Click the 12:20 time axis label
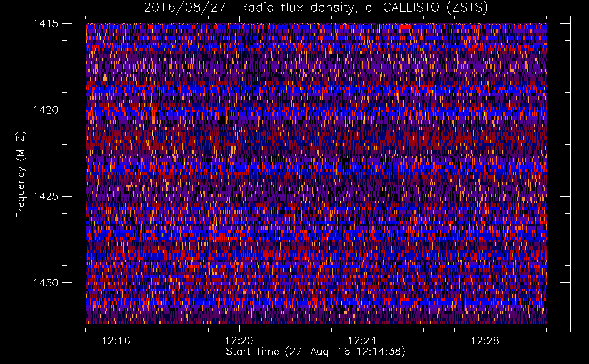The image size is (589, 364). click(239, 341)
